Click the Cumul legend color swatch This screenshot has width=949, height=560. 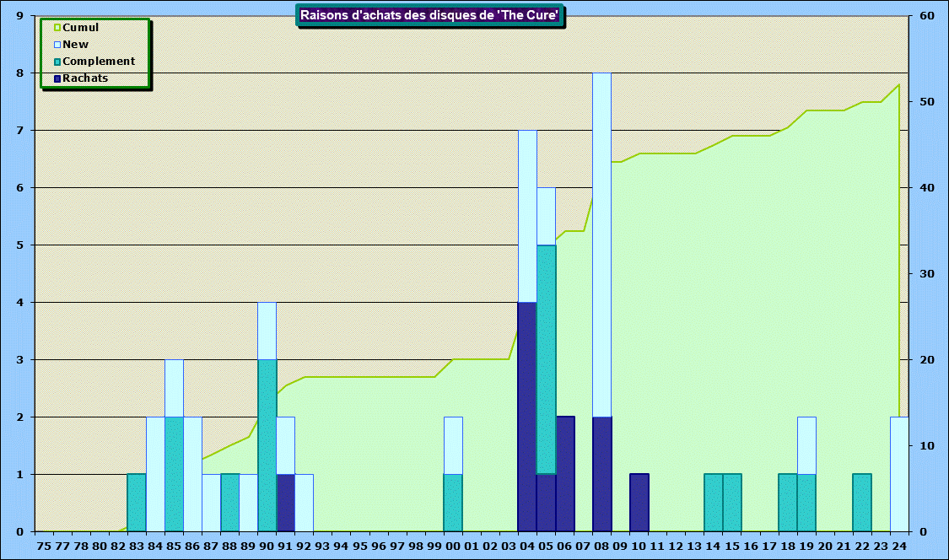pyautogui.click(x=57, y=28)
